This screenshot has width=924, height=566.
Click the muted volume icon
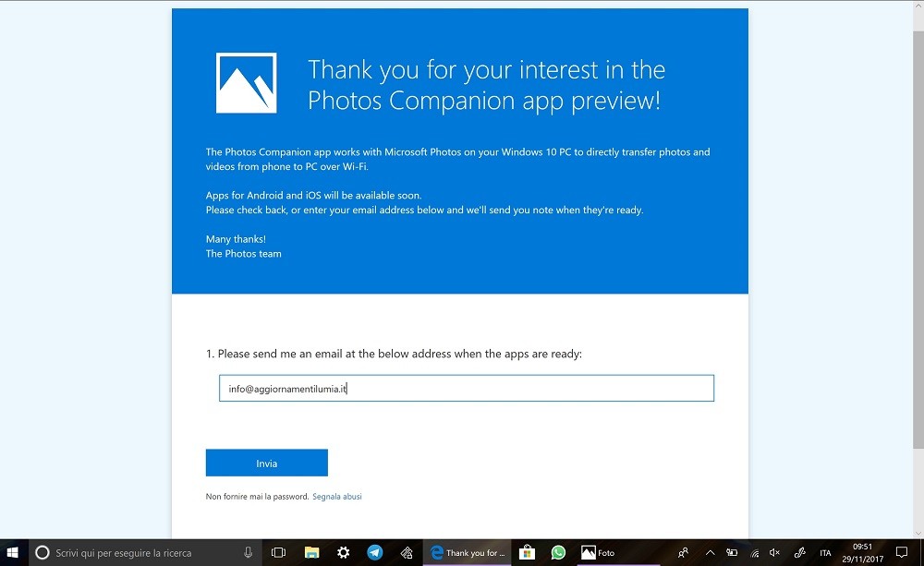tap(774, 553)
